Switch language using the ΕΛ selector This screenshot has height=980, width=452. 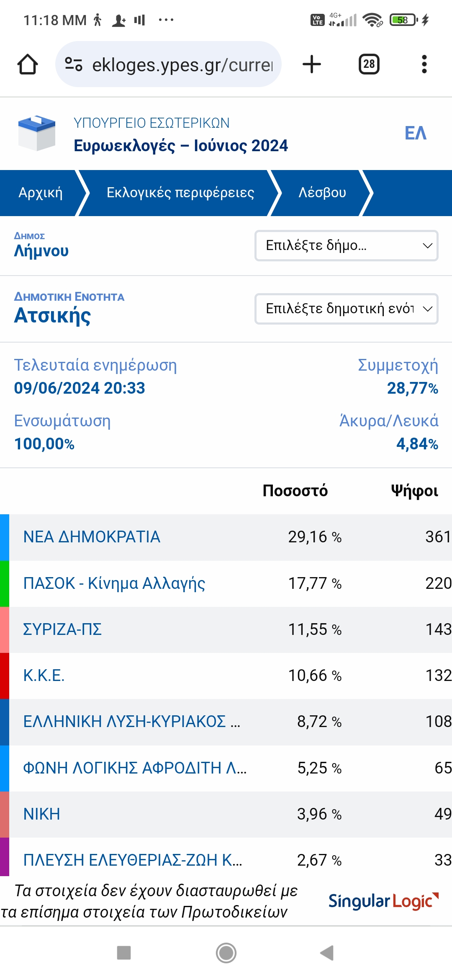[x=415, y=133]
